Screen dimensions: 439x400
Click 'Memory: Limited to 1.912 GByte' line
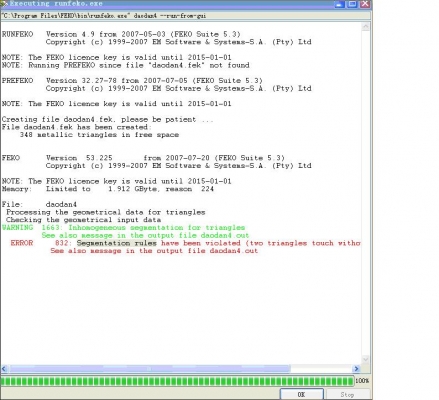point(108,189)
